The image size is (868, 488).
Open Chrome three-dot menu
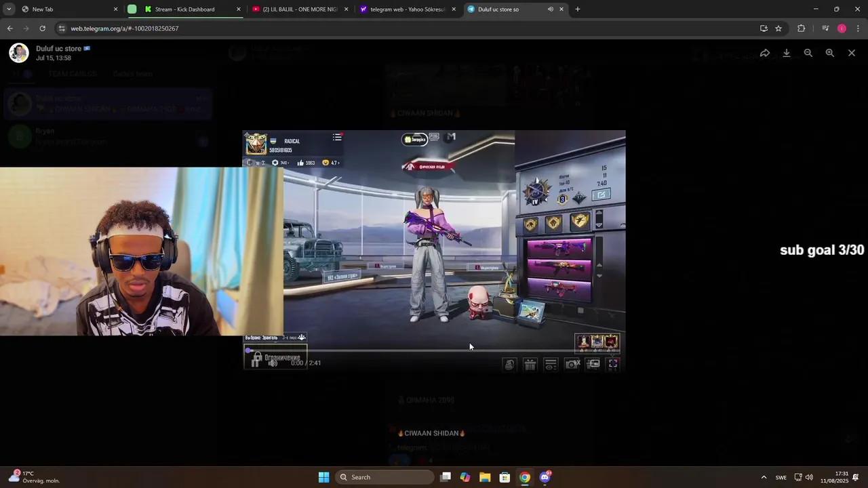click(x=859, y=28)
